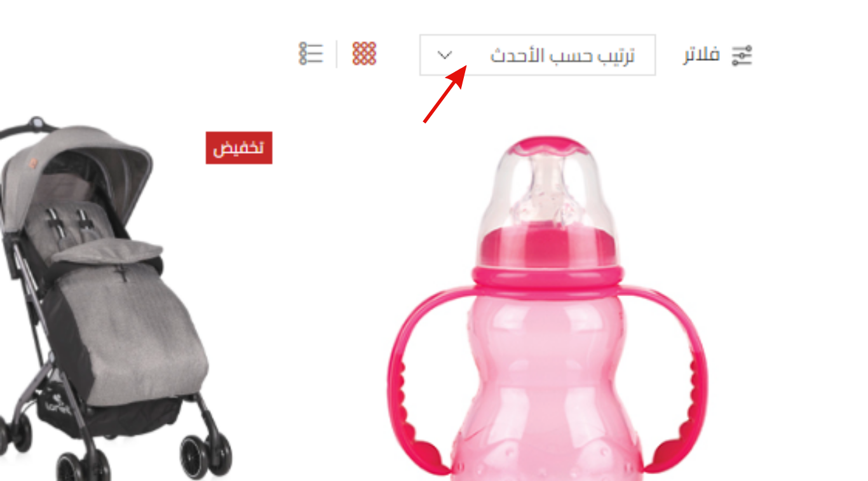The width and height of the screenshot is (868, 481).
Task: Switch to grid view layout
Action: (365, 54)
